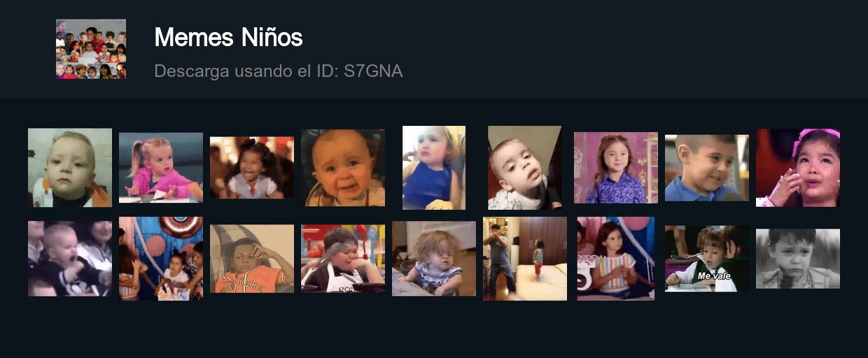
Task: Select the sticker with the 'Me vale' caption
Action: [x=706, y=259]
